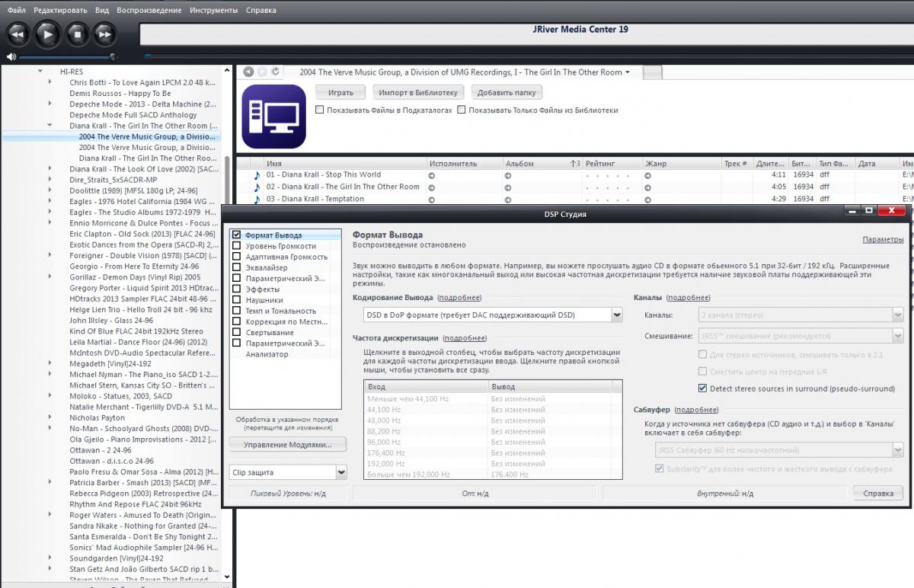Open the Вид menu
914x588 pixels.
tap(102, 10)
